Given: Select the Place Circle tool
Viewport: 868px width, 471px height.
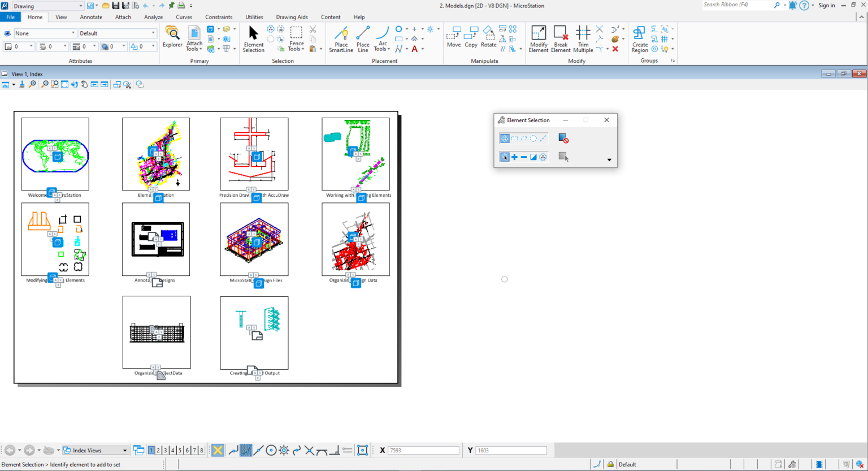Looking at the screenshot, I should pyautogui.click(x=398, y=29).
